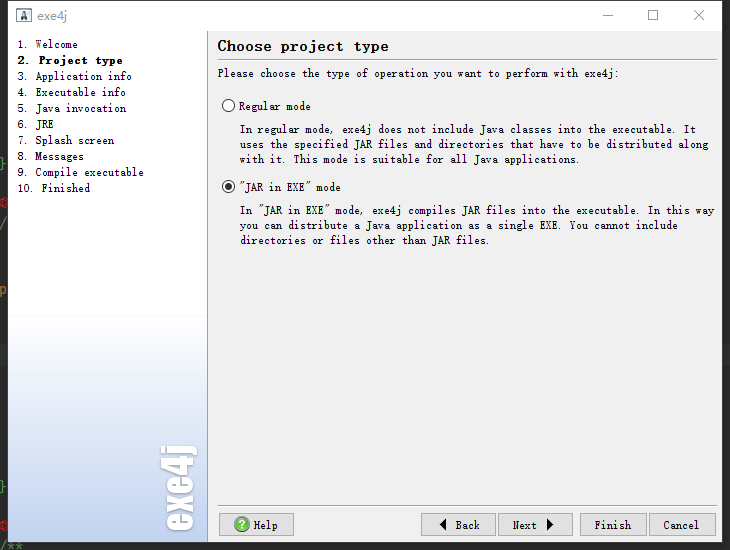Select the JRE step in sidebar

[x=44, y=124]
